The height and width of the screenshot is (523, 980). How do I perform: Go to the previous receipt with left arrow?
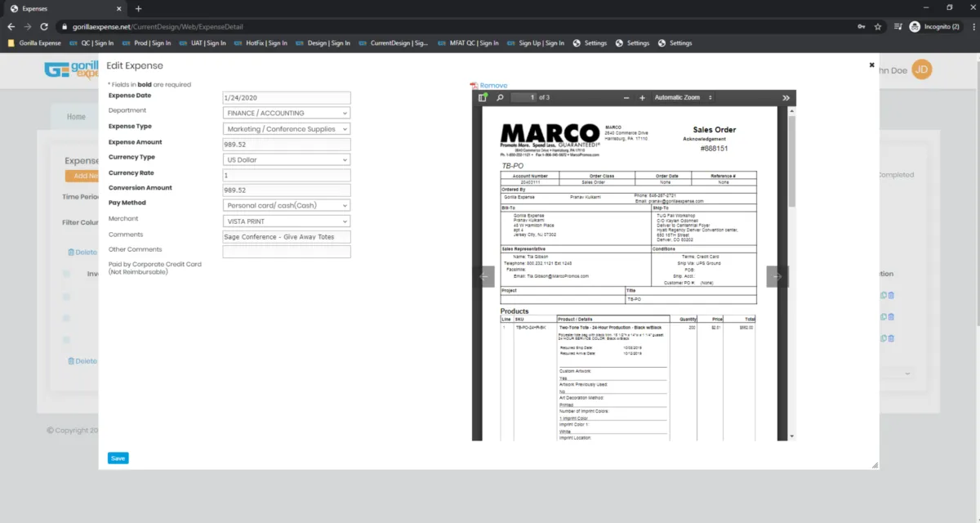483,276
